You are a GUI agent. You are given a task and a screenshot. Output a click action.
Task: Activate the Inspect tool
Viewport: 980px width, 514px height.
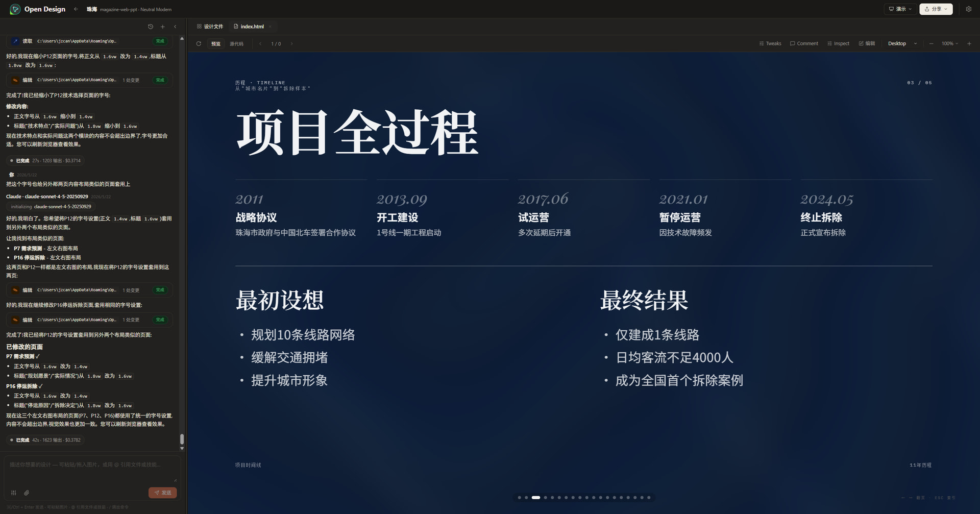[x=838, y=44]
